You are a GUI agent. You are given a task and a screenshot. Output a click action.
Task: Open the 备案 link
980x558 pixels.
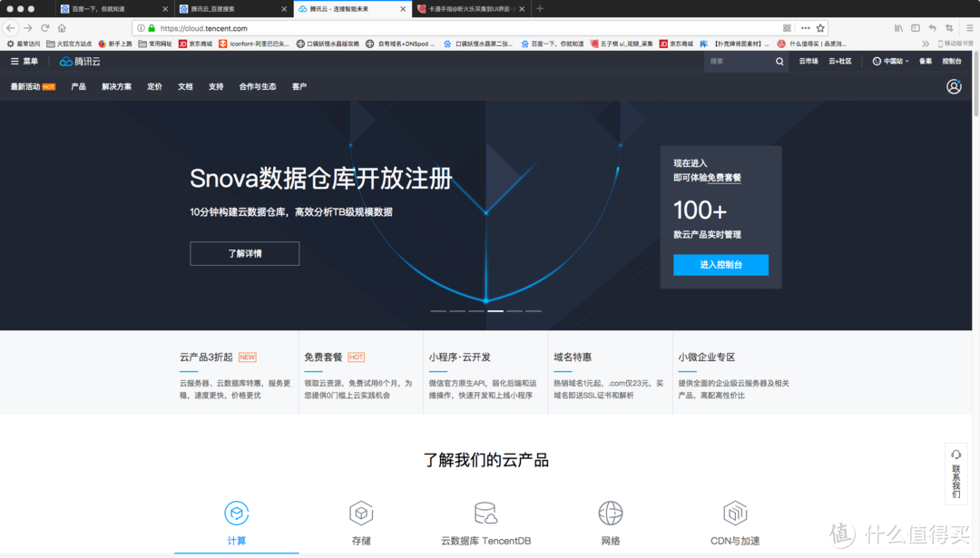point(926,61)
